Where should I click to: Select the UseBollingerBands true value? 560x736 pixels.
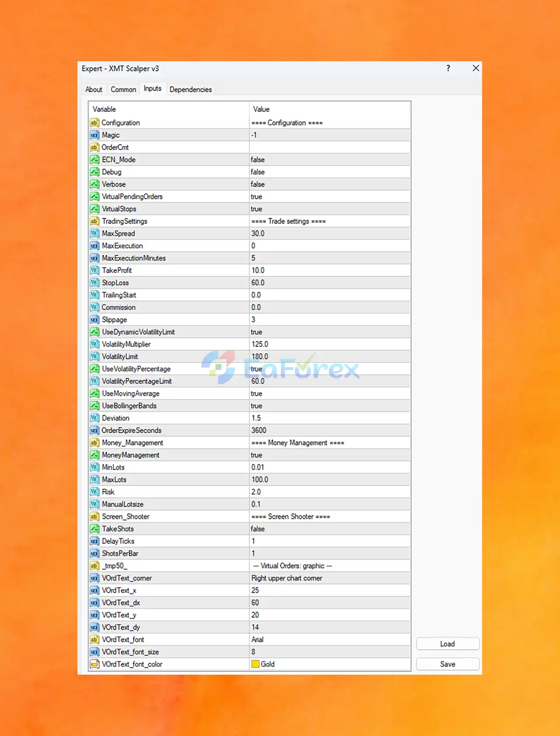256,406
